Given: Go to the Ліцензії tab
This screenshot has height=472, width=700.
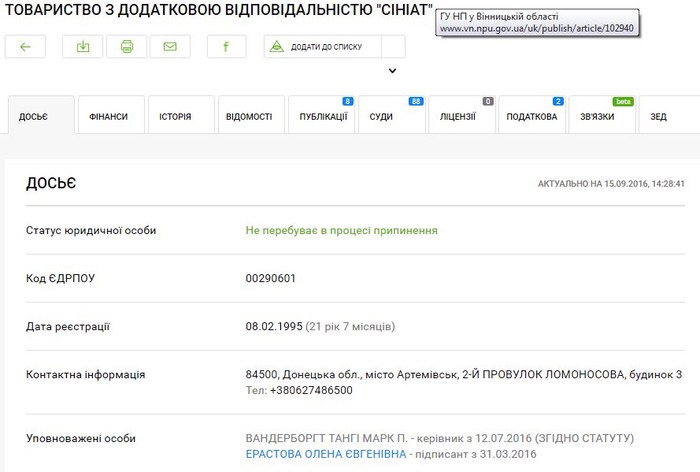Looking at the screenshot, I should [x=462, y=115].
